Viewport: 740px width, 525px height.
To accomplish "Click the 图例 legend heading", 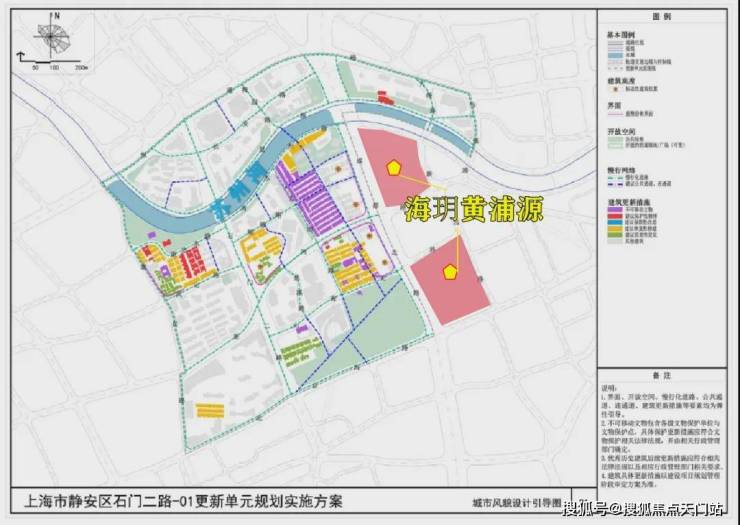I will (662, 17).
